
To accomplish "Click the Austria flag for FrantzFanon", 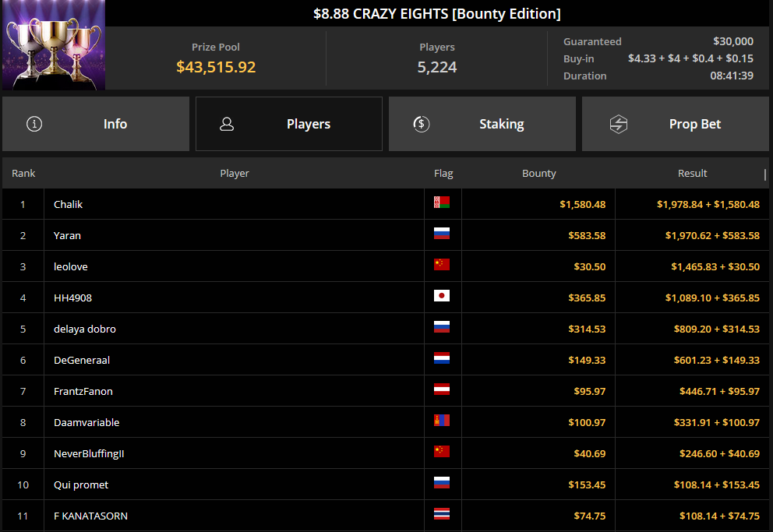I will click(442, 389).
